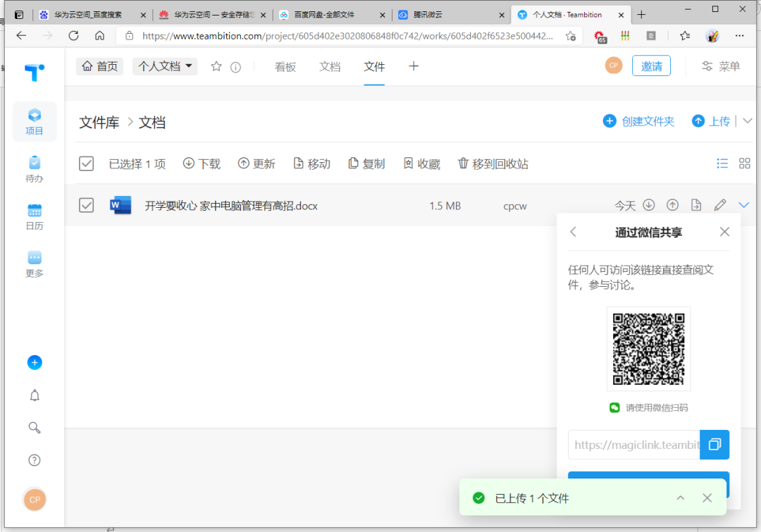
Task: Click the notification bell icon
Action: [35, 395]
